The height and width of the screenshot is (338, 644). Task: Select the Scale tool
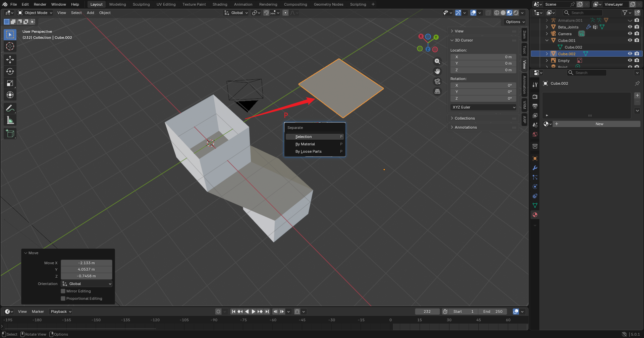tap(10, 83)
